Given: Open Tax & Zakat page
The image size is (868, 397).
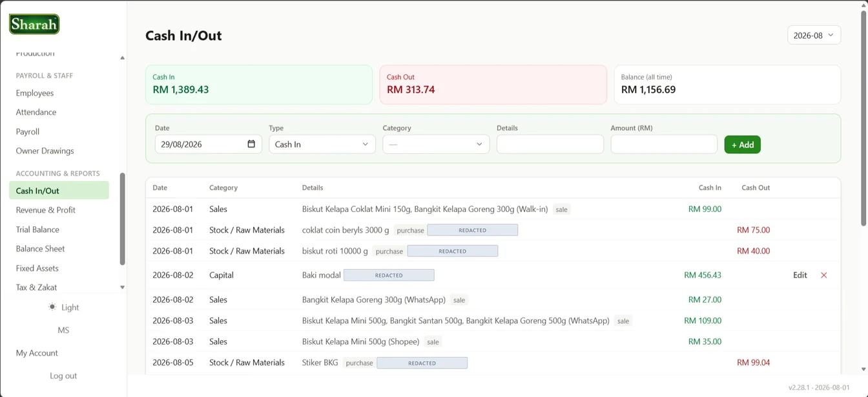Looking at the screenshot, I should pyautogui.click(x=36, y=288).
